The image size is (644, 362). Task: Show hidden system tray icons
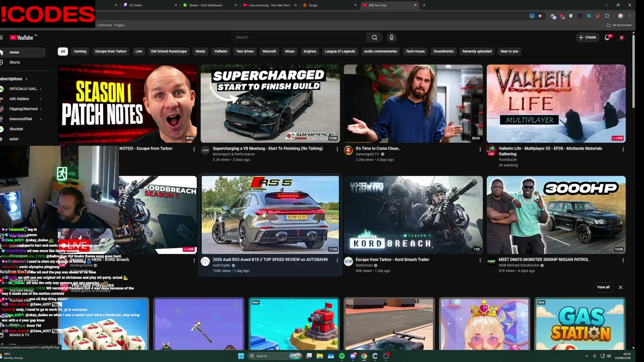pyautogui.click(x=587, y=356)
